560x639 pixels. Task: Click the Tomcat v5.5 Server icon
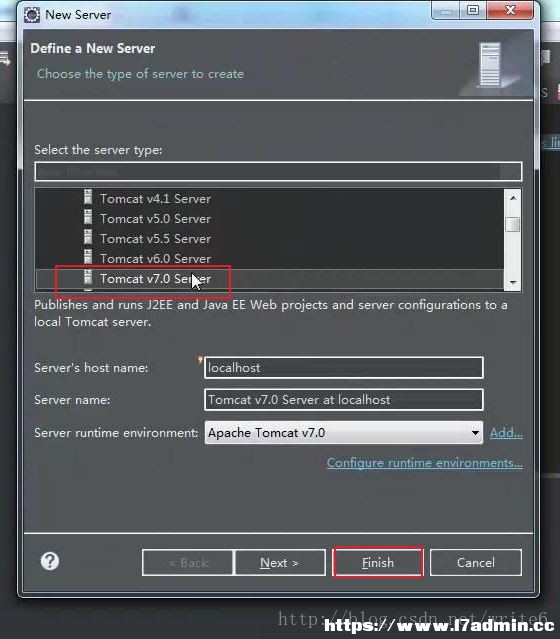click(88, 237)
